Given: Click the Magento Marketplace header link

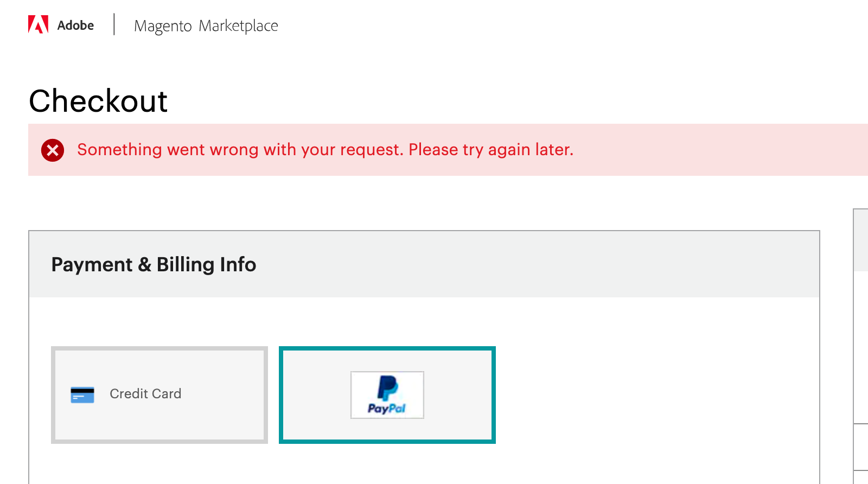Looking at the screenshot, I should pos(206,25).
